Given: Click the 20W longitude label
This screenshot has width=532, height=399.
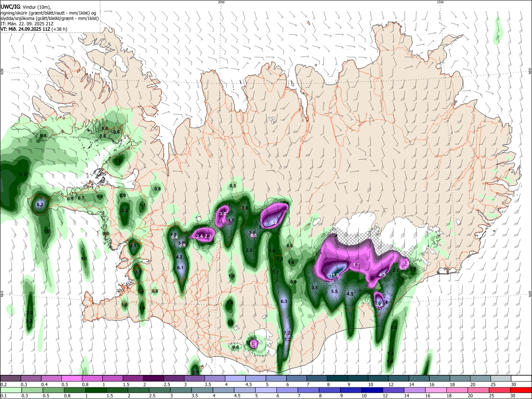Looking at the screenshot, I should pyautogui.click(x=221, y=2).
